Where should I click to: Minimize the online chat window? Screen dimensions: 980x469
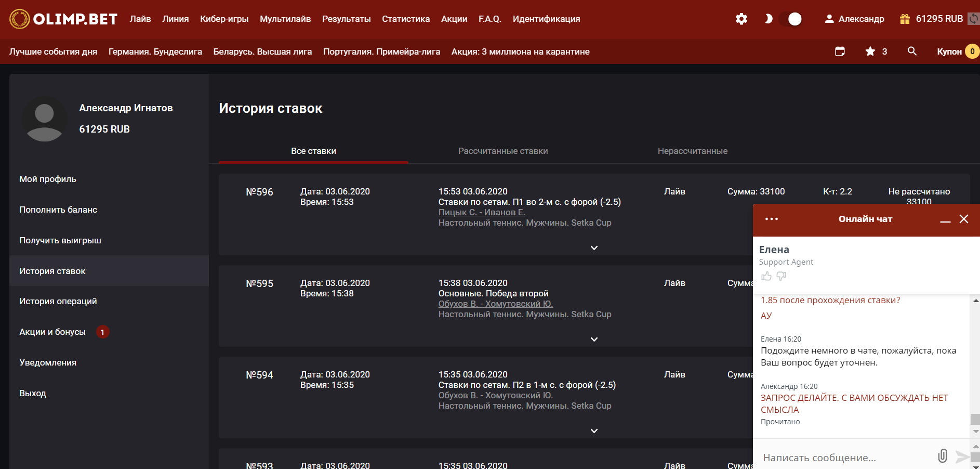[945, 220]
